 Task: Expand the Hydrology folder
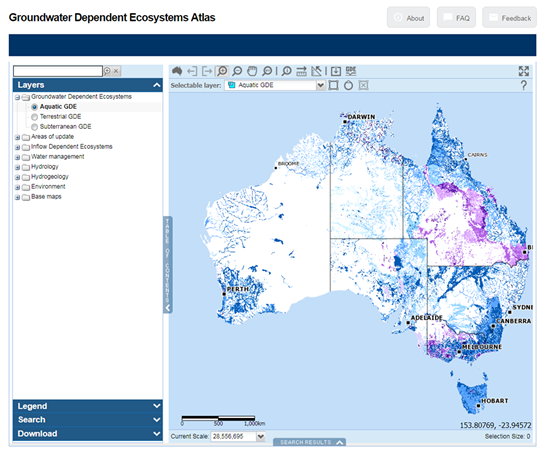(17, 167)
